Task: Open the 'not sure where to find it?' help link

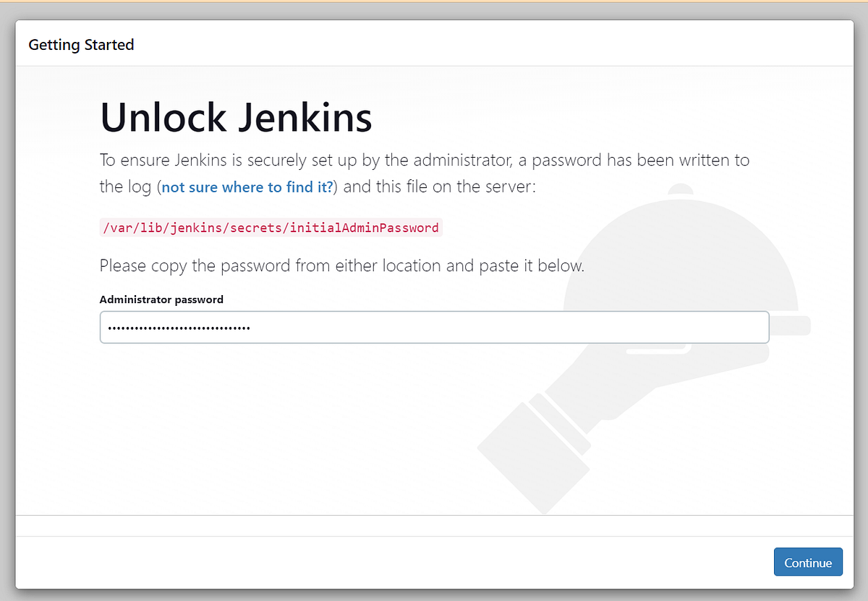Action: [247, 187]
